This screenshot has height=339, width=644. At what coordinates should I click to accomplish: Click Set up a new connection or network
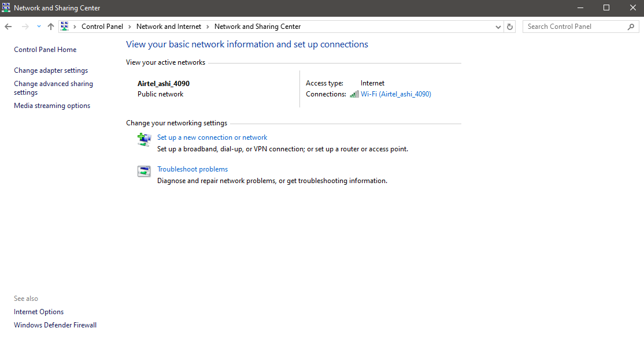click(x=212, y=137)
